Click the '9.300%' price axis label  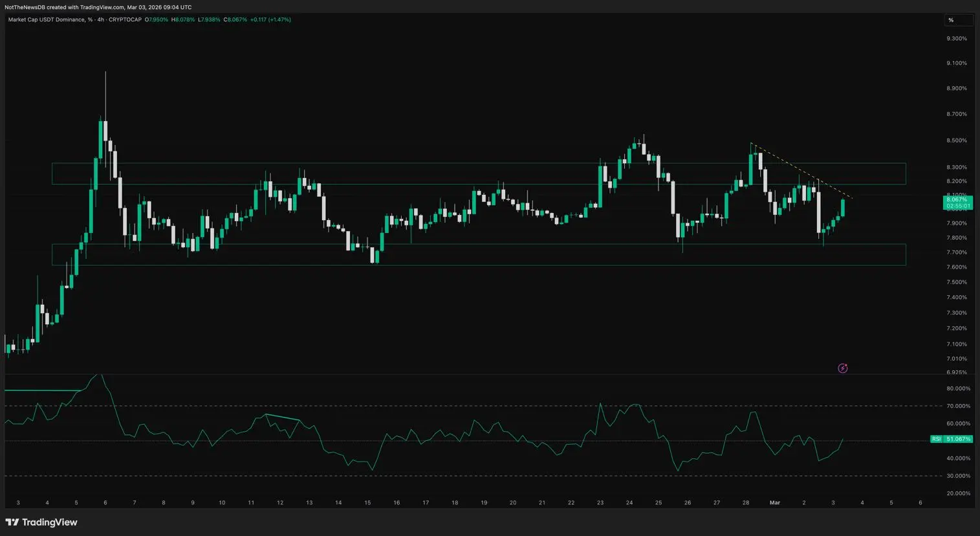[957, 39]
